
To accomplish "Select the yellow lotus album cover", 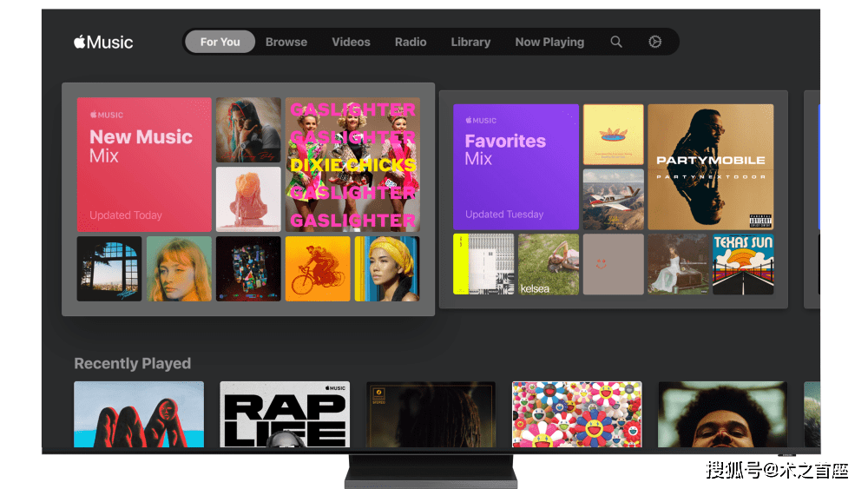I will pos(614,135).
